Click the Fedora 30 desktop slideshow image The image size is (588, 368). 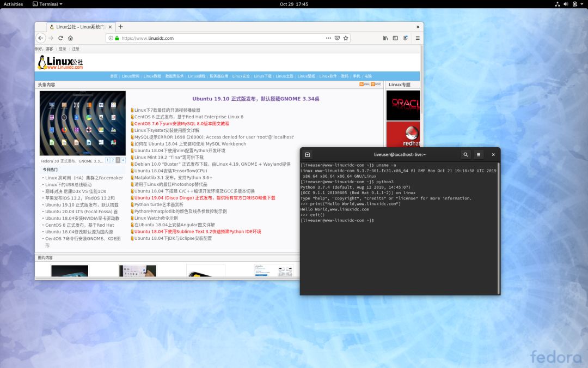83,123
